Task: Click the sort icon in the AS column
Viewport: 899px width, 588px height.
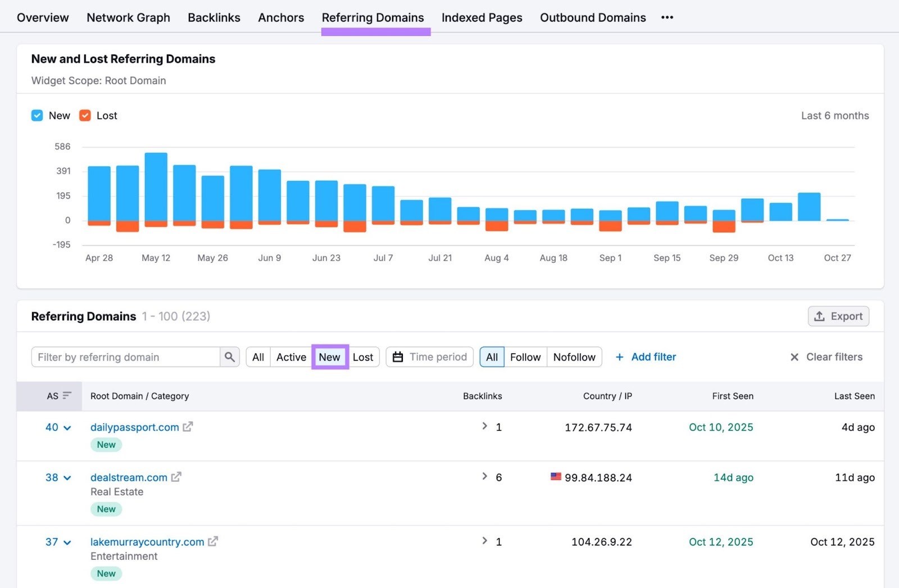Action: coord(66,395)
